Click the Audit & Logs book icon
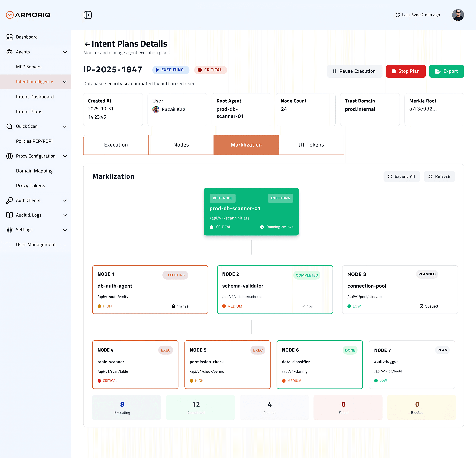Viewport: 476px width, 458px height. (x=9, y=215)
